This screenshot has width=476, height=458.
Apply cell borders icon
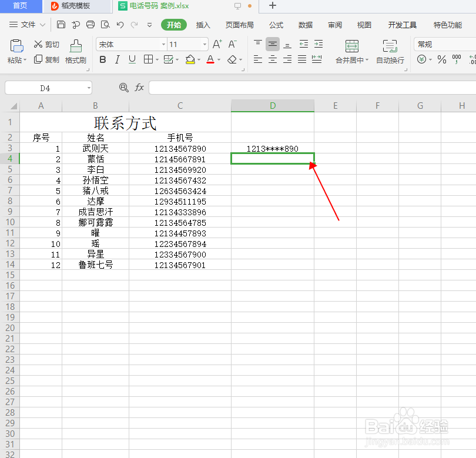pyautogui.click(x=148, y=59)
